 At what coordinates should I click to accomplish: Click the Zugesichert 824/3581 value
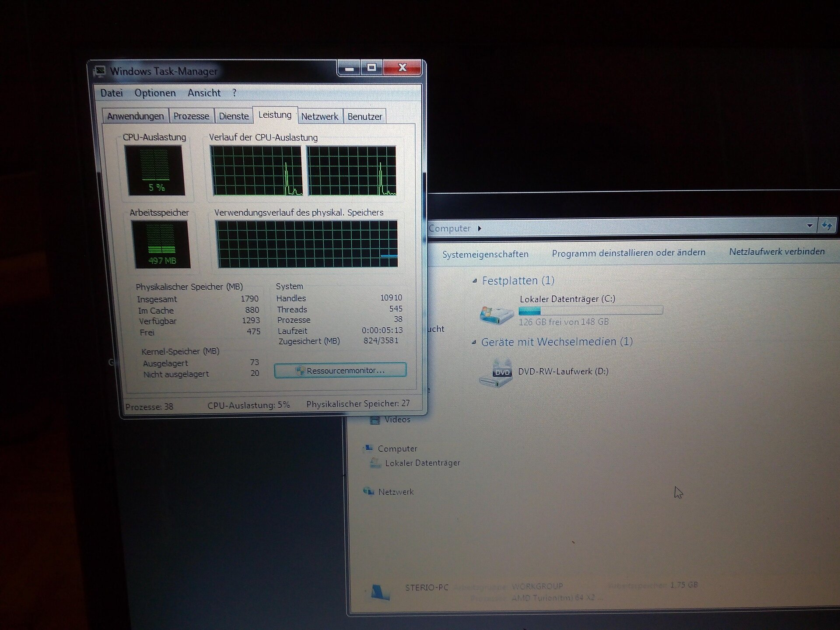click(381, 340)
